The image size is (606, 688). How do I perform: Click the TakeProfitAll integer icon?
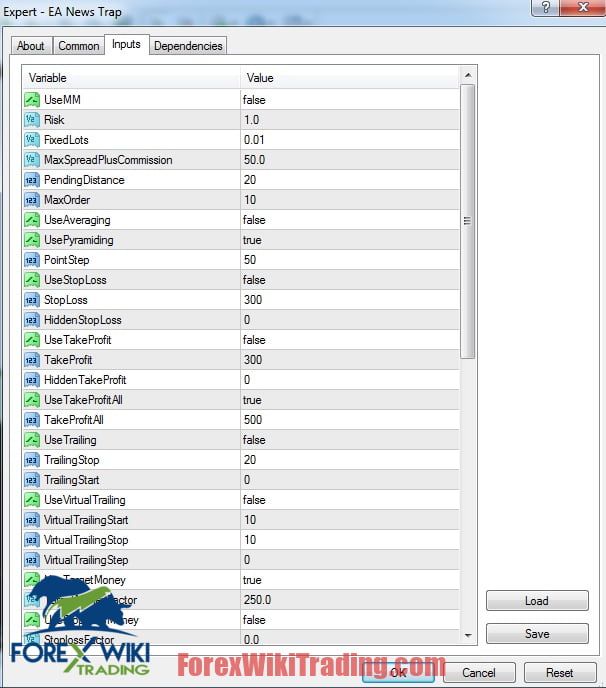(x=32, y=420)
